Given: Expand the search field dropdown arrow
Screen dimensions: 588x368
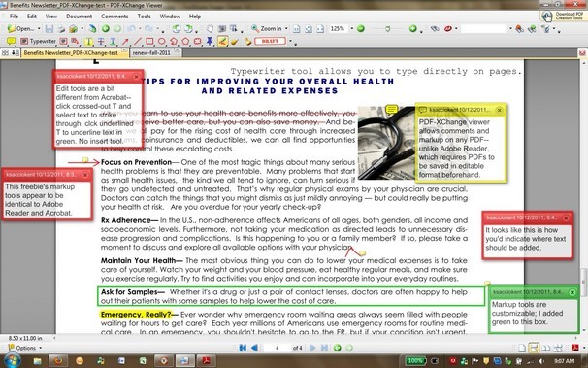Looking at the screenshot, I should (x=510, y=28).
